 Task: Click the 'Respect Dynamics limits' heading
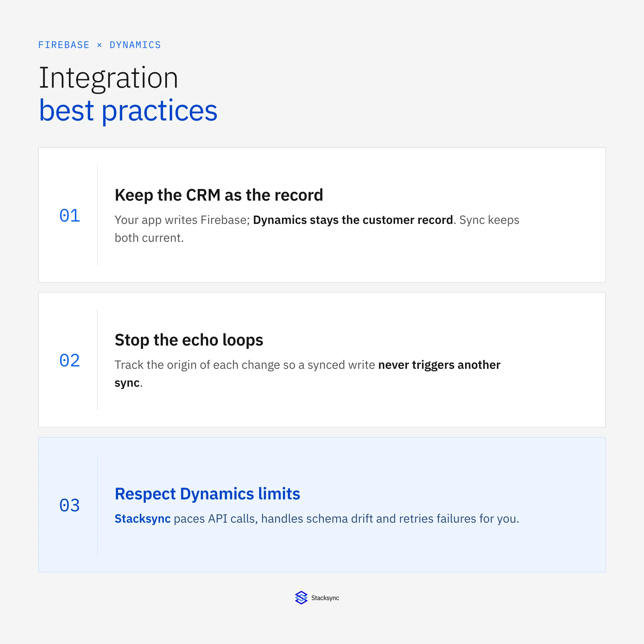[207, 494]
